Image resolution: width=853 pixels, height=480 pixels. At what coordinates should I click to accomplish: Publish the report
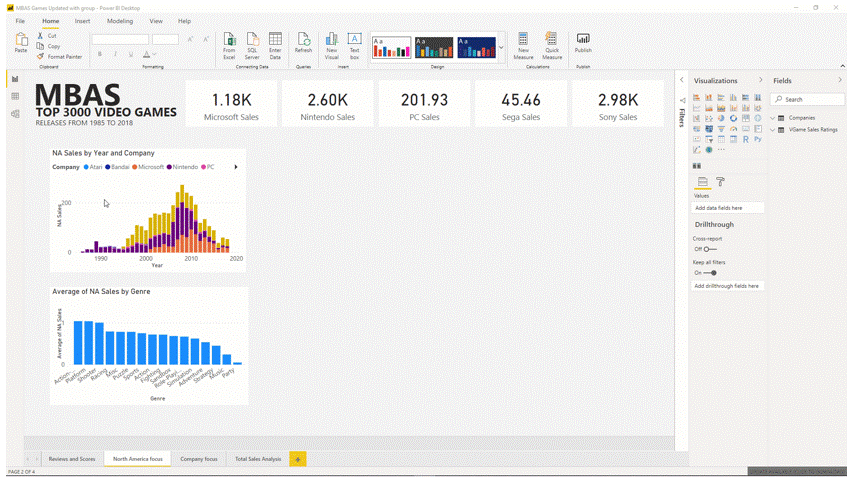tap(583, 42)
